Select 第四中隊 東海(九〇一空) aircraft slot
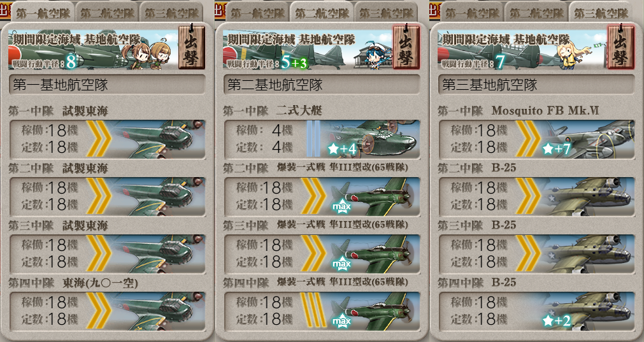The height and width of the screenshot is (342, 644). tap(107, 311)
